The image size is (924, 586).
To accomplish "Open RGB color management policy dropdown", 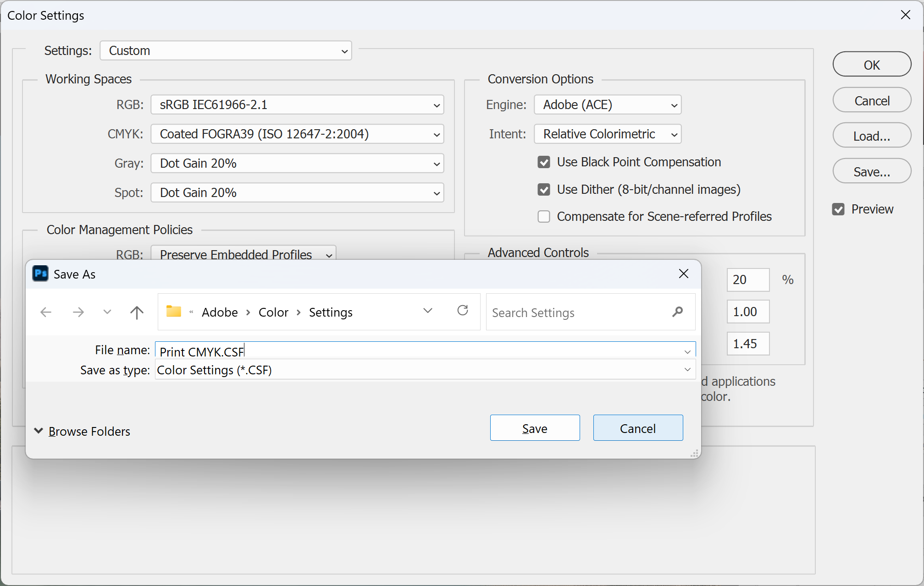I will coord(243,253).
